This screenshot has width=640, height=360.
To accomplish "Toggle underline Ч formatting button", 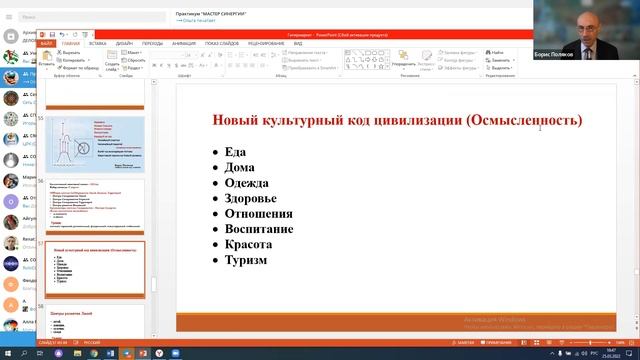I will pos(169,65).
